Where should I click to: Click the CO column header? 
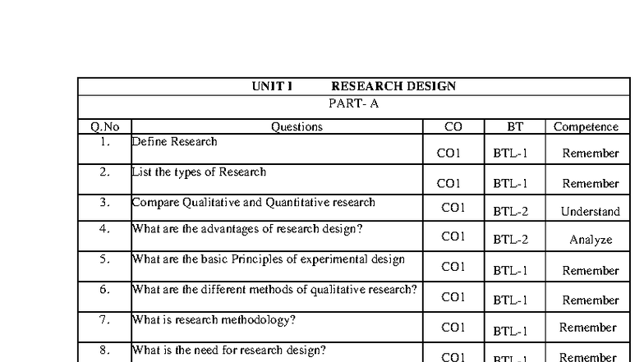pos(453,126)
